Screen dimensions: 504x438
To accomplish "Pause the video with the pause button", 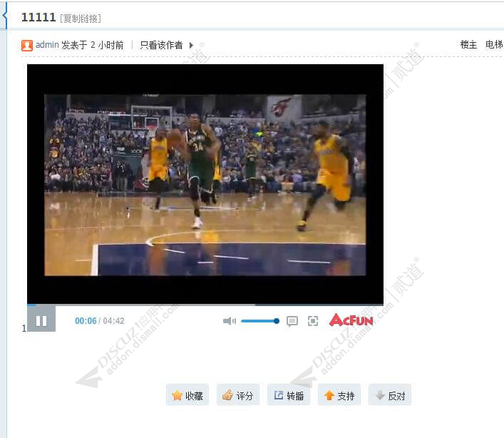I will coord(41,319).
